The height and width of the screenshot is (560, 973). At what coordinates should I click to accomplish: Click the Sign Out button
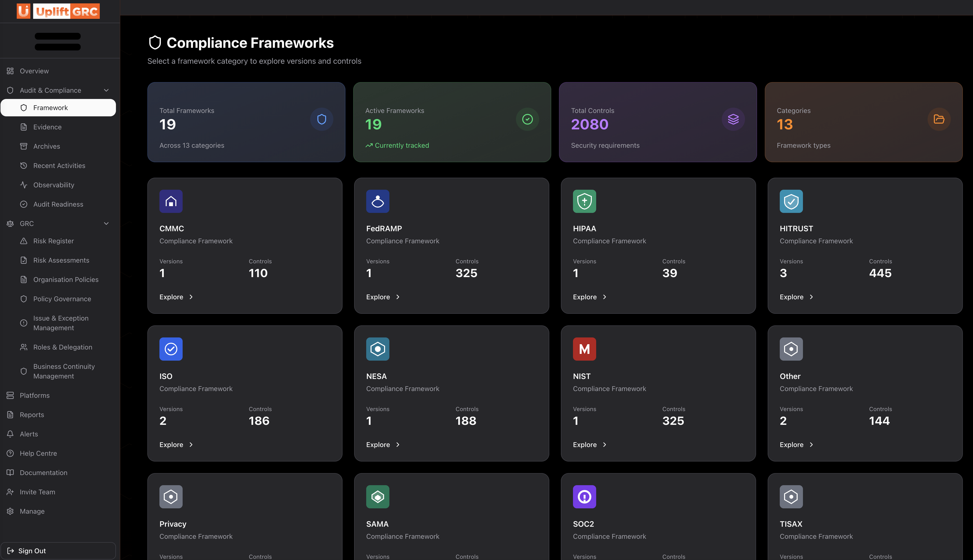coord(58,551)
